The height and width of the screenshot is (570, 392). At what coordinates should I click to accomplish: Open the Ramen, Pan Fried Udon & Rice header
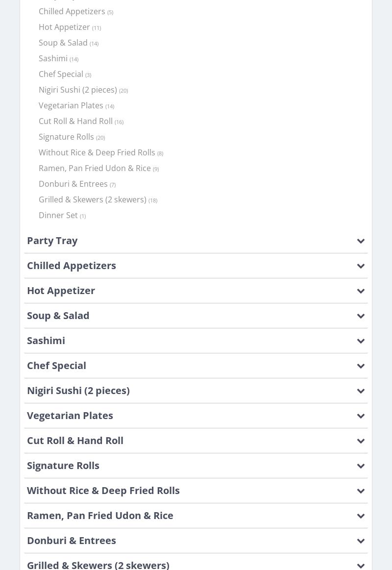click(100, 516)
